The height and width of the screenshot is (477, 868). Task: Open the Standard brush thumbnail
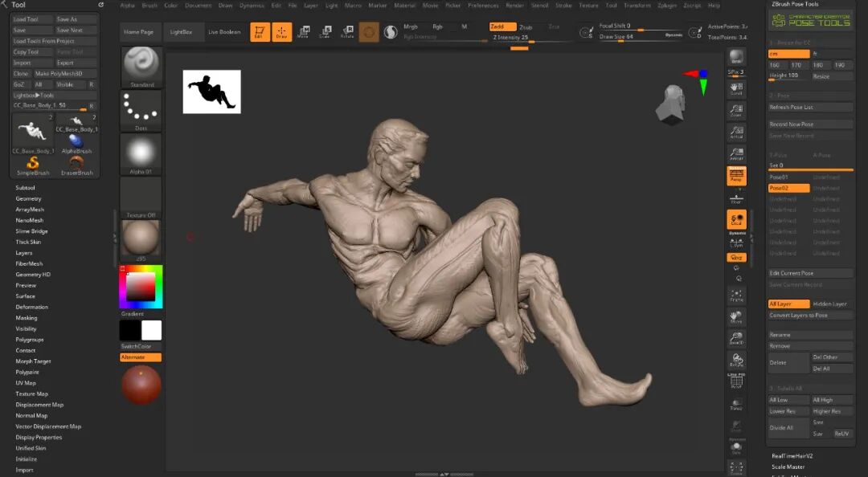point(141,67)
